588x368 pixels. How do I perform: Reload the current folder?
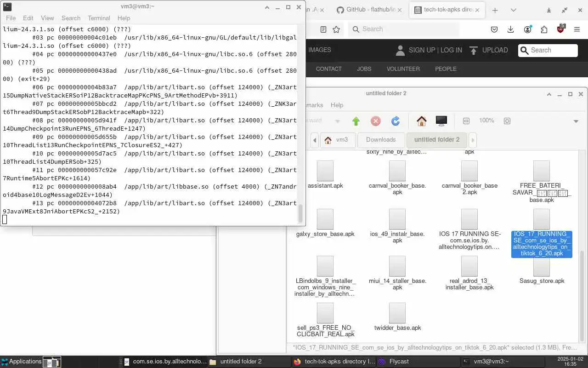[396, 121]
